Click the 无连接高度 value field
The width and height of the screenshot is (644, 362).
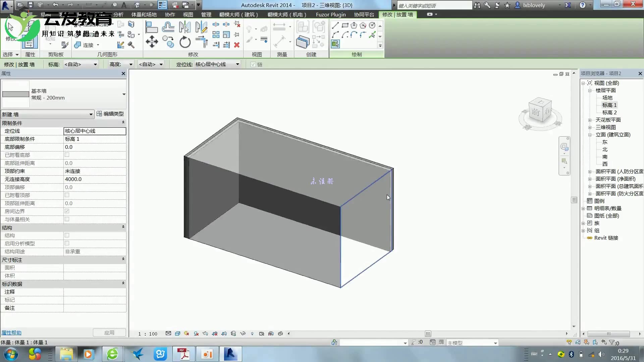pyautogui.click(x=95, y=179)
